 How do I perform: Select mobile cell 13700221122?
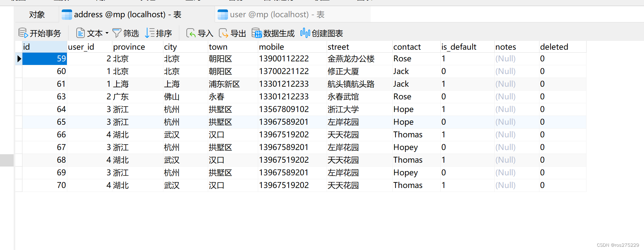pos(292,71)
